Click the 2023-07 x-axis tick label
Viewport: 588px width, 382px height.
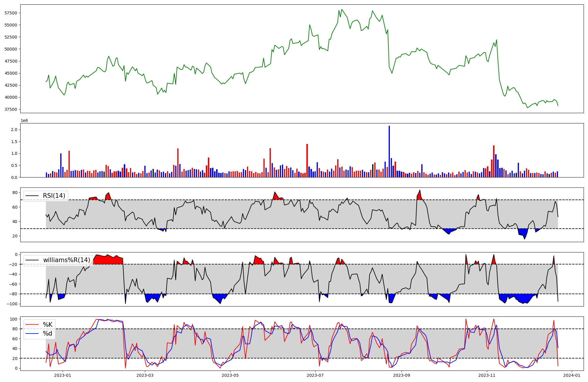pyautogui.click(x=315, y=375)
